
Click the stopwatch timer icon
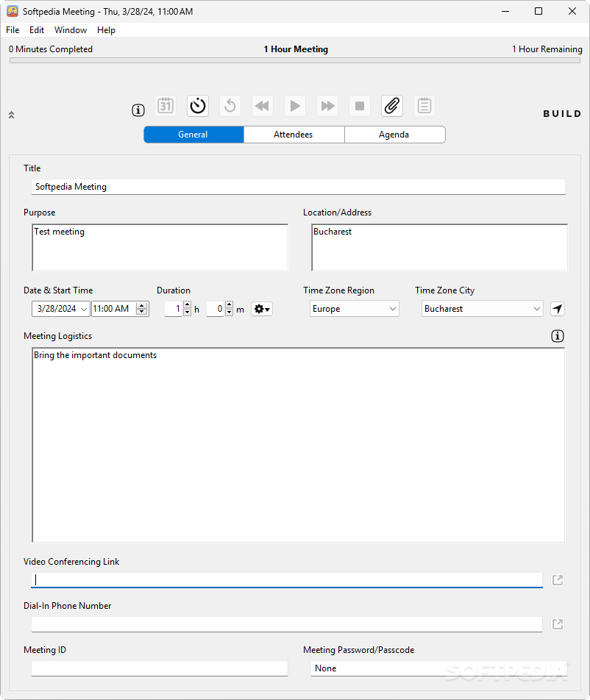198,106
